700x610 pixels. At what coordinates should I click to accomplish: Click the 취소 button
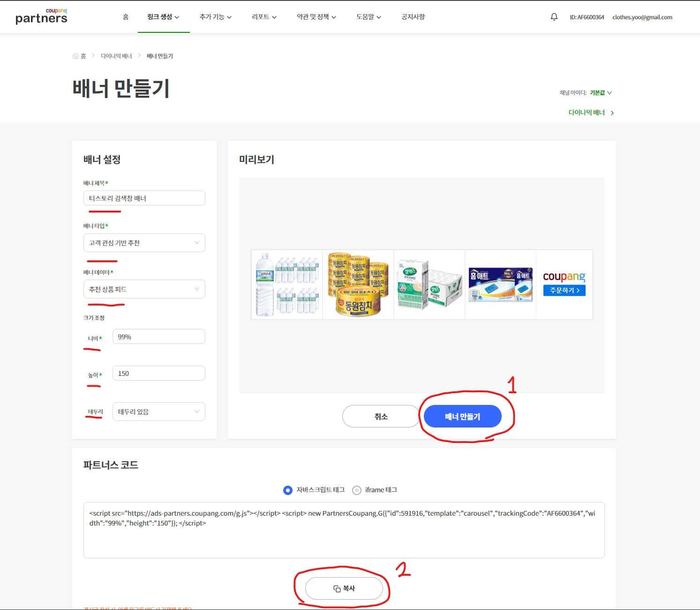click(x=381, y=416)
